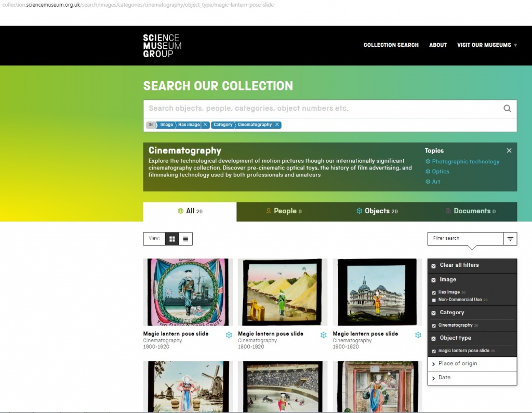Screen dimensions: 532x413
Task: Click the Optics topic icon
Action: coord(428,172)
